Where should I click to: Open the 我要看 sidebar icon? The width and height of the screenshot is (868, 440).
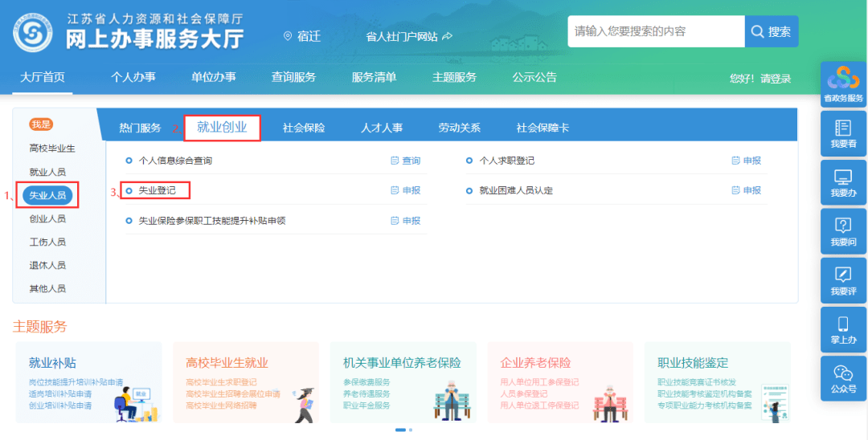tap(843, 133)
